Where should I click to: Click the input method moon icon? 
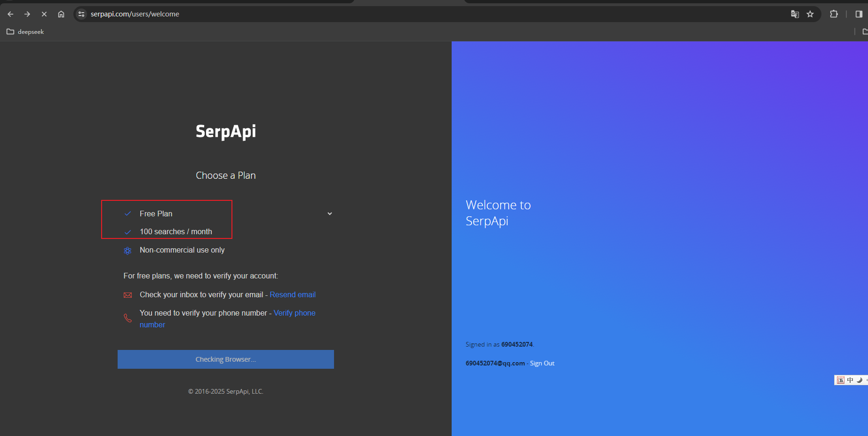pos(860,380)
